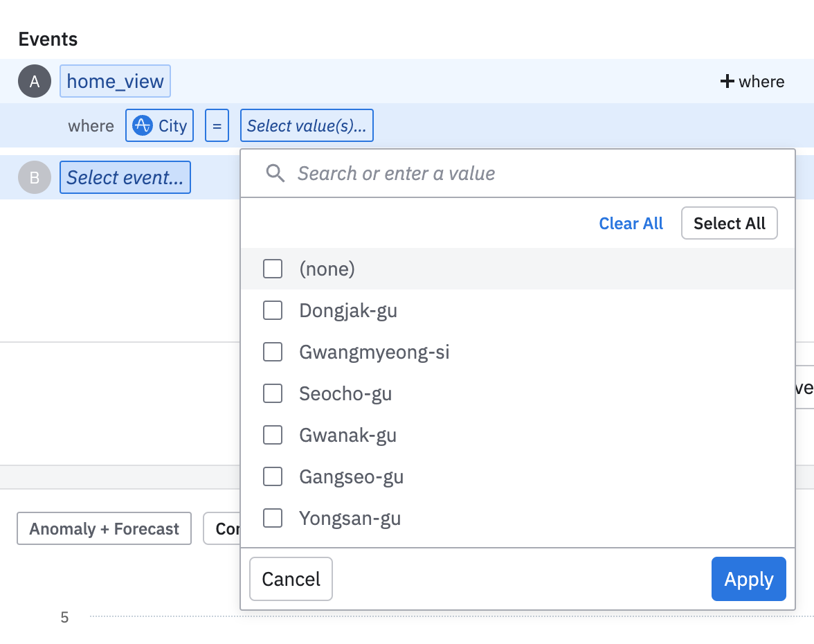Tick the Seocho-gu checkbox
This screenshot has width=814, height=644.
coord(273,393)
